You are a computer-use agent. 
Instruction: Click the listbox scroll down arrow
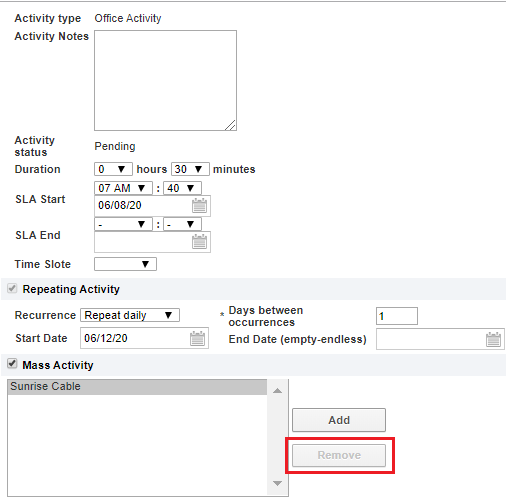pyautogui.click(x=277, y=483)
